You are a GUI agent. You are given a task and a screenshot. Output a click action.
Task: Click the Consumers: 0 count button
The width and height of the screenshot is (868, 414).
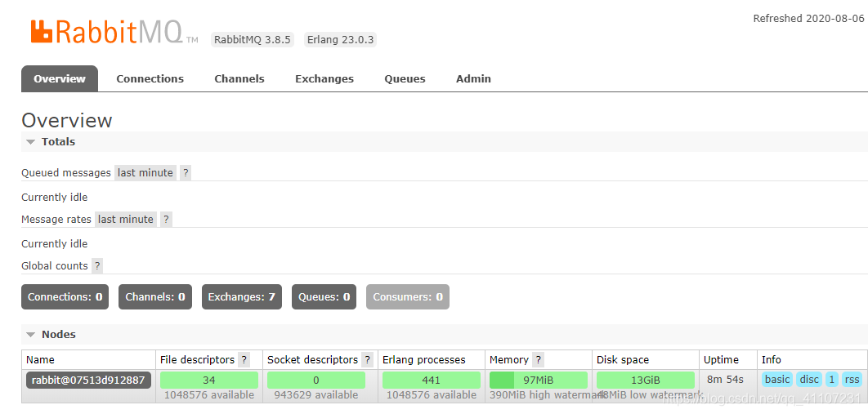click(407, 296)
